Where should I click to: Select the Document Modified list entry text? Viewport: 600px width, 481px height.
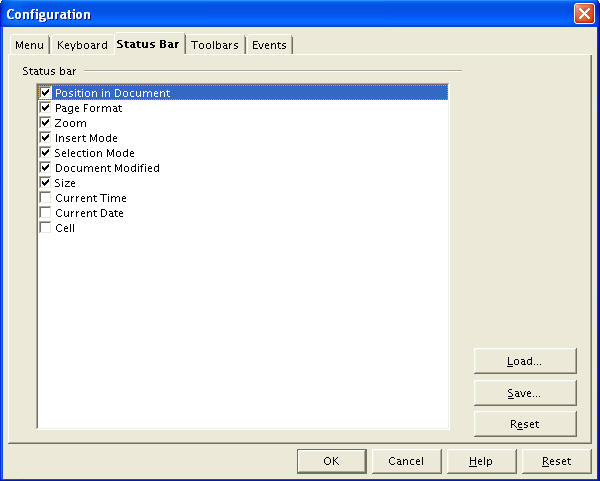(107, 168)
